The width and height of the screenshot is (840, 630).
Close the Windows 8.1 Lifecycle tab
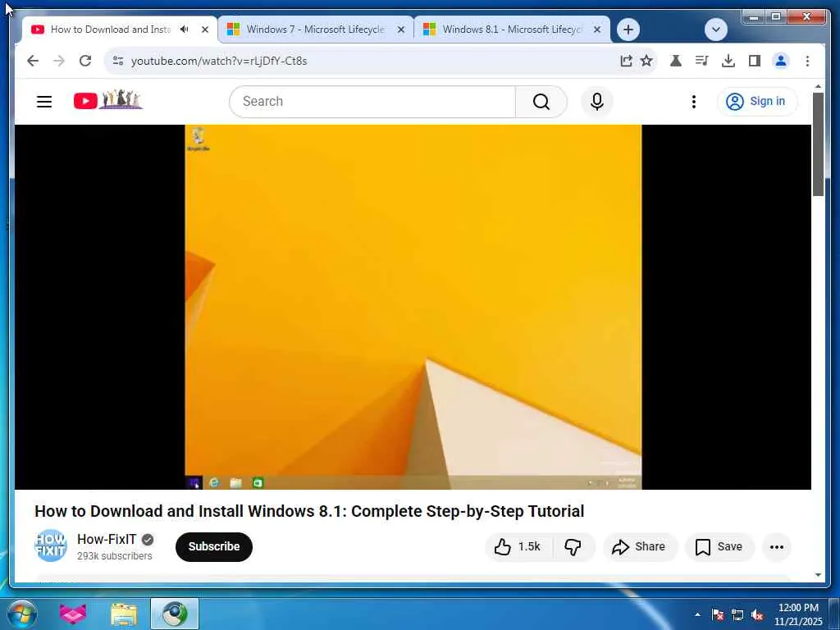(597, 30)
